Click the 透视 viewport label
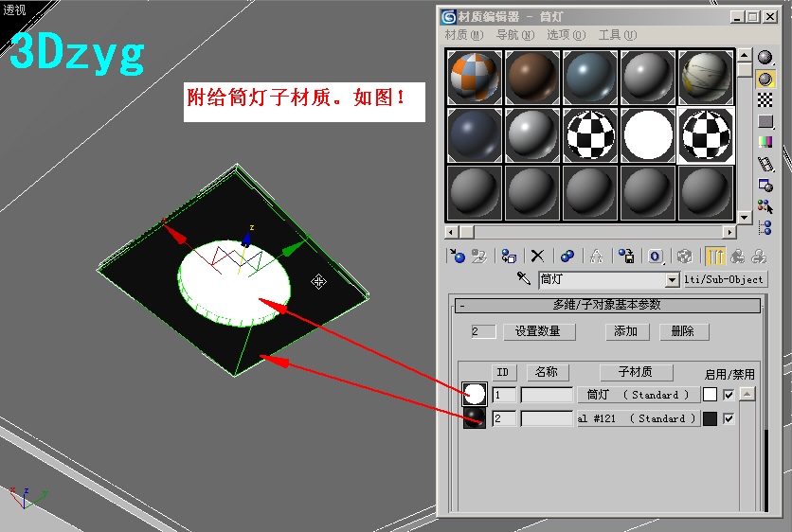This screenshot has height=532, width=792. click(14, 9)
